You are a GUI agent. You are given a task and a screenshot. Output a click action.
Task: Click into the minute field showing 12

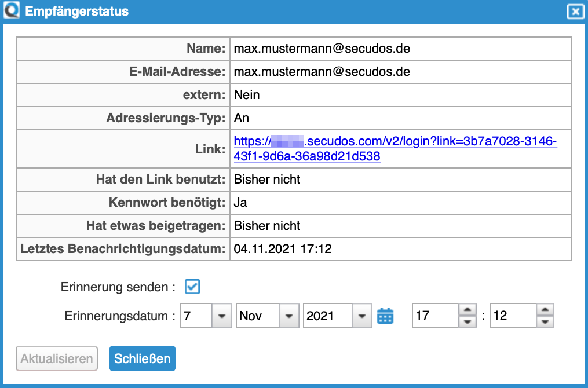point(512,316)
